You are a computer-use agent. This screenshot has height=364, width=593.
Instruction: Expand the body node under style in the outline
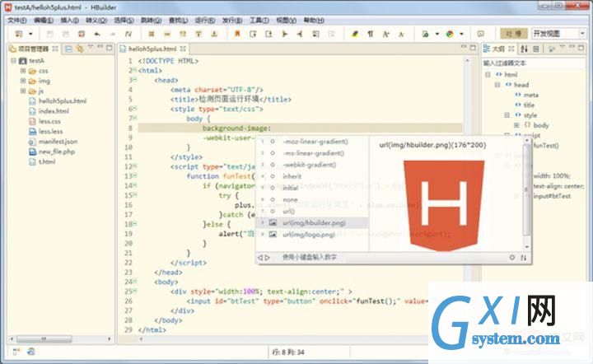(x=516, y=125)
